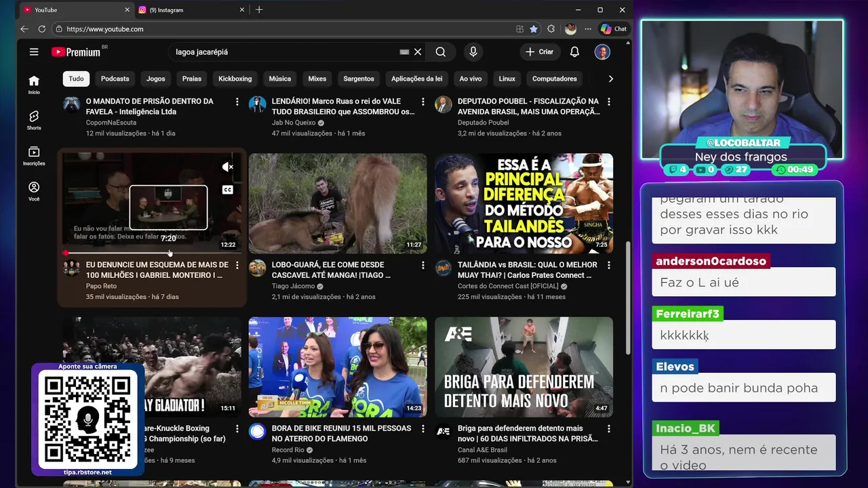Open the notifications bell

pos(574,52)
